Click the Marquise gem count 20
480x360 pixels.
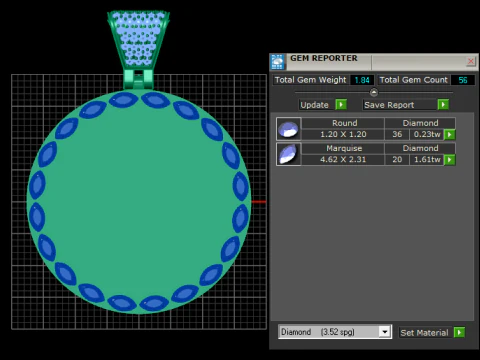(x=397, y=160)
